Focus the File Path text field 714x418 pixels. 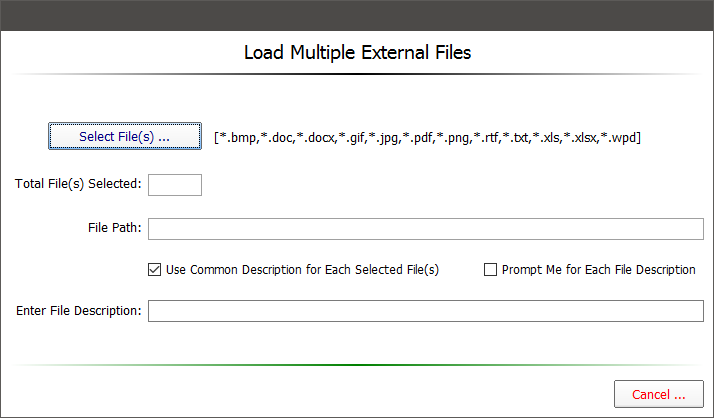pyautogui.click(x=426, y=229)
